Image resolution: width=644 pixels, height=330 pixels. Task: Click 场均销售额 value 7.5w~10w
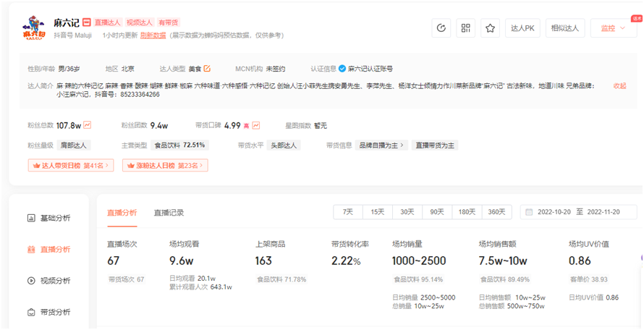click(x=503, y=261)
